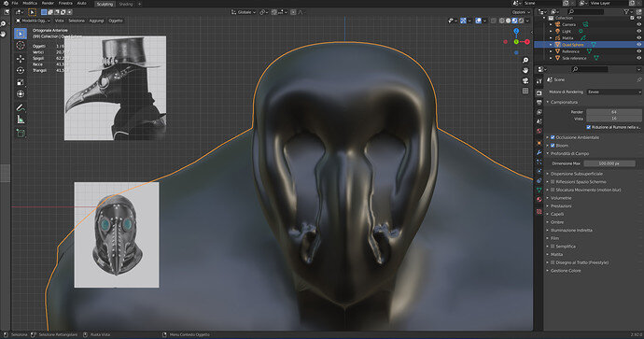Enable Riflessioni Spazio Schermo checkbox
The image size is (644, 339).
point(553,181)
